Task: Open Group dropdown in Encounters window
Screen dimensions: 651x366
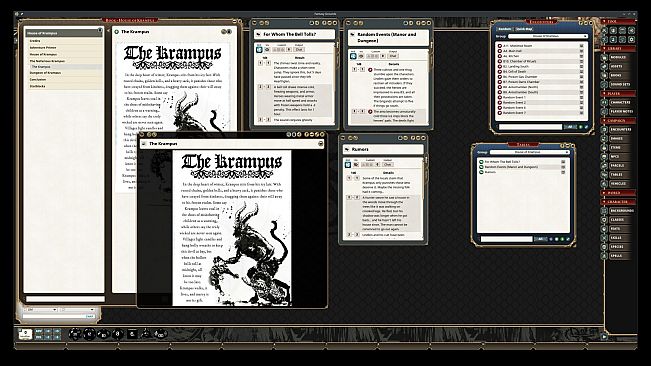Action: point(548,36)
